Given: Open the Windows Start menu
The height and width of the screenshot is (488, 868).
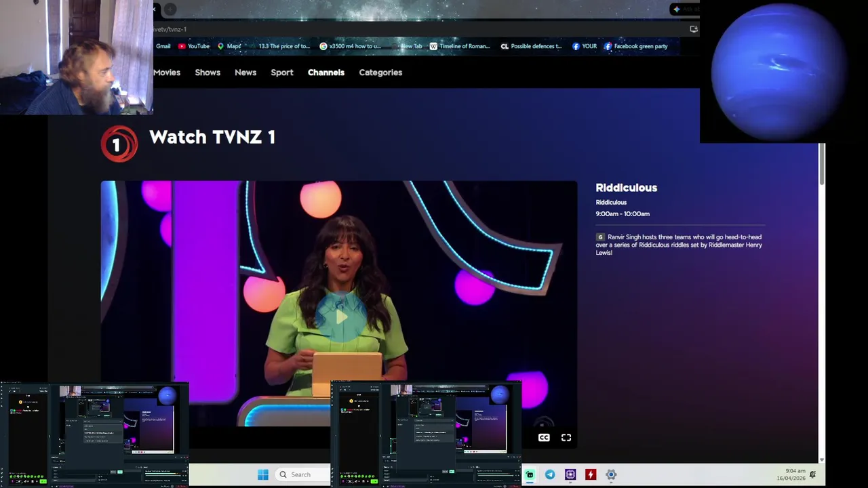Looking at the screenshot, I should pos(263,474).
